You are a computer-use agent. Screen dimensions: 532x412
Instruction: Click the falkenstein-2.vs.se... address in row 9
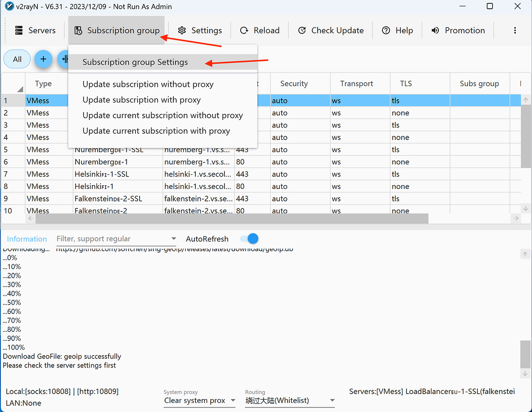click(x=198, y=199)
